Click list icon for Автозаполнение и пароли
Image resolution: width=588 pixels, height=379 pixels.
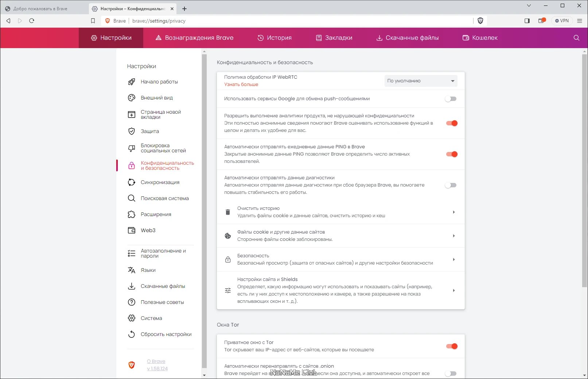point(132,253)
